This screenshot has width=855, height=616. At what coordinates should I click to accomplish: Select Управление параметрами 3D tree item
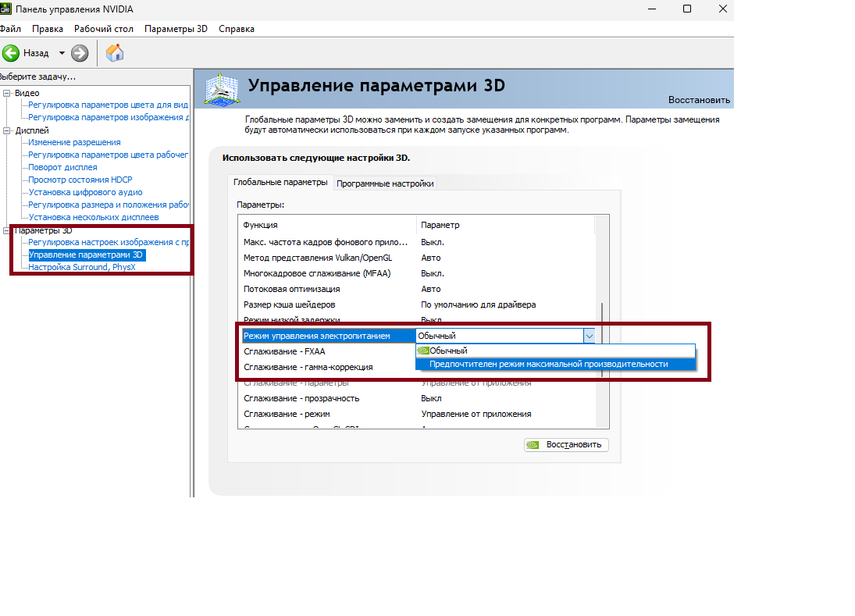pyautogui.click(x=87, y=255)
